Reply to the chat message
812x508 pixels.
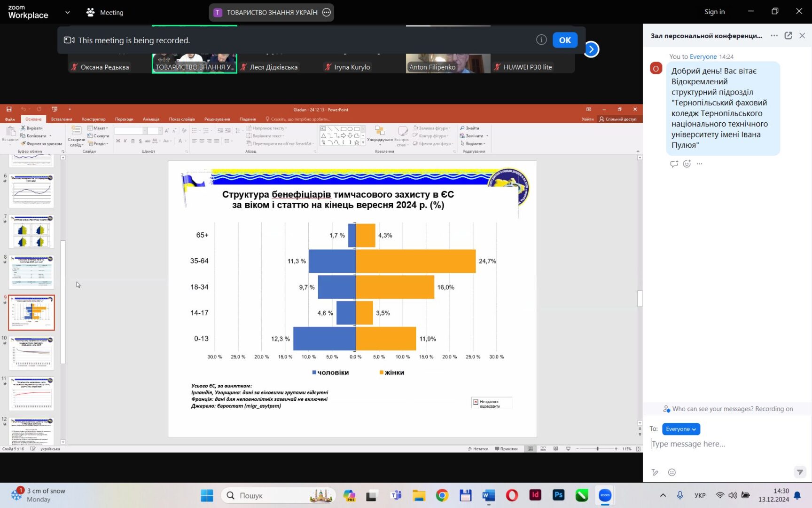pos(674,164)
